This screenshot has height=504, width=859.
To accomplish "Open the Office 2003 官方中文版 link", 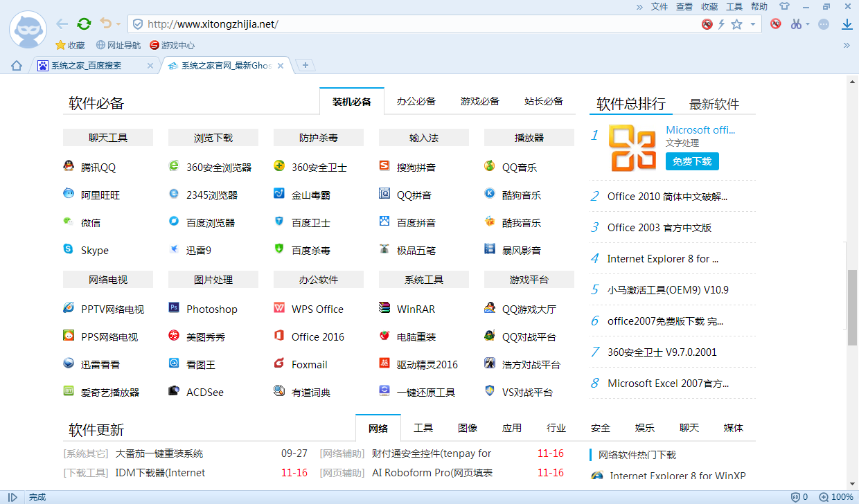I will [x=659, y=227].
